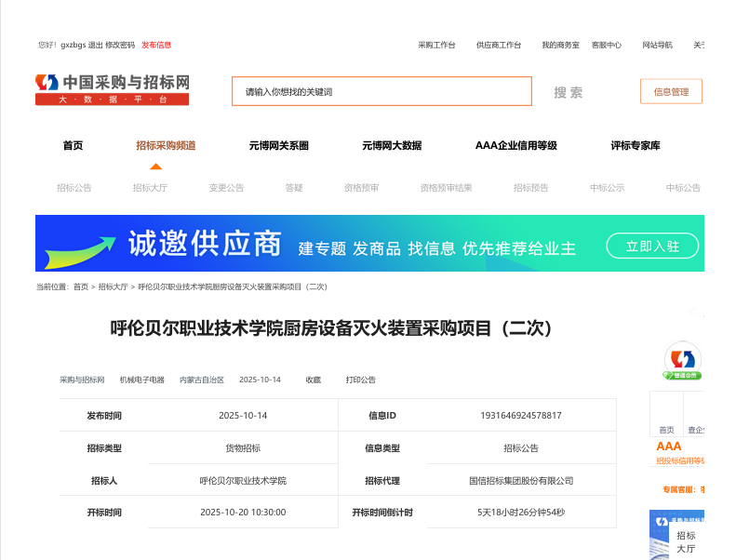The width and height of the screenshot is (736, 560).
Task: Click the 打印公告 print link
Action: pyautogui.click(x=361, y=380)
